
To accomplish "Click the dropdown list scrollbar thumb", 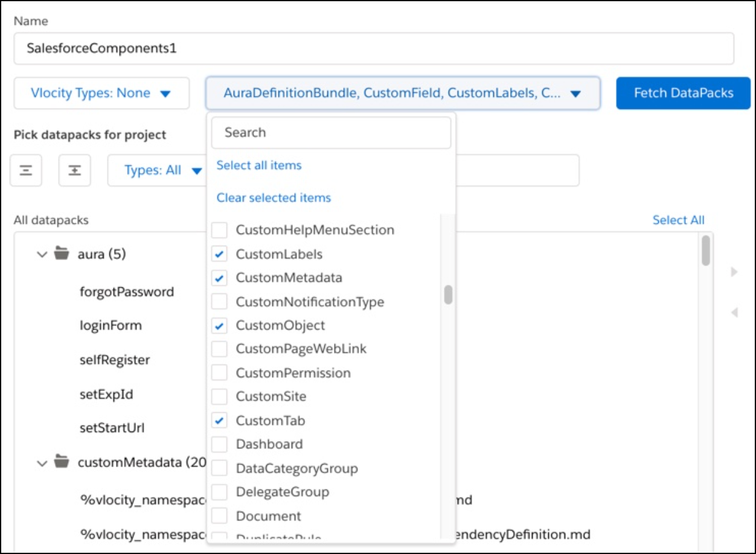I will tap(448, 295).
